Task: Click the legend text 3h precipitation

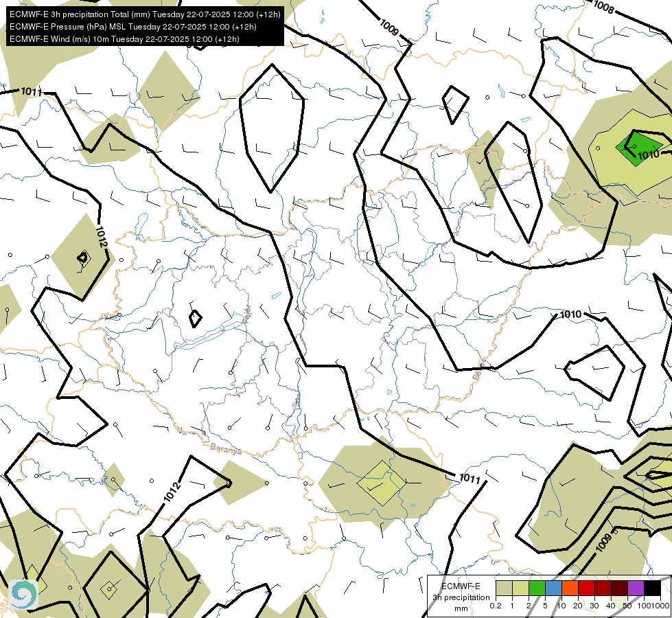Action: tap(461, 597)
